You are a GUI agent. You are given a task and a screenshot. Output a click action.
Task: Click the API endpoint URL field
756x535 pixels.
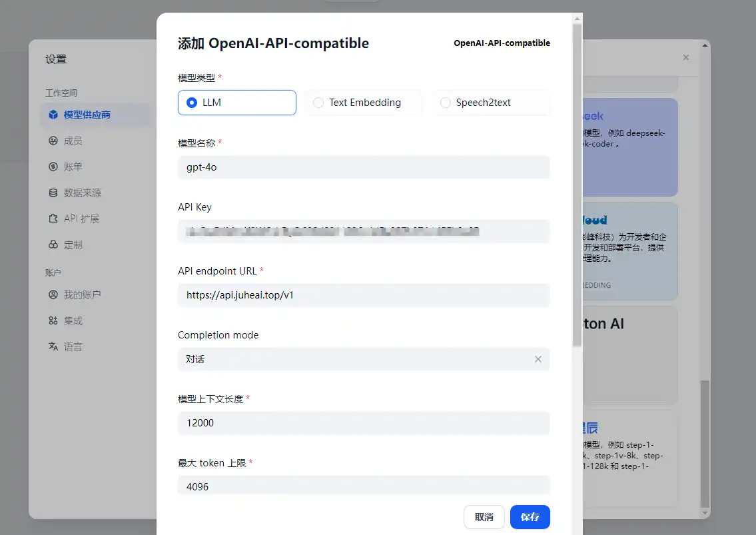(364, 295)
